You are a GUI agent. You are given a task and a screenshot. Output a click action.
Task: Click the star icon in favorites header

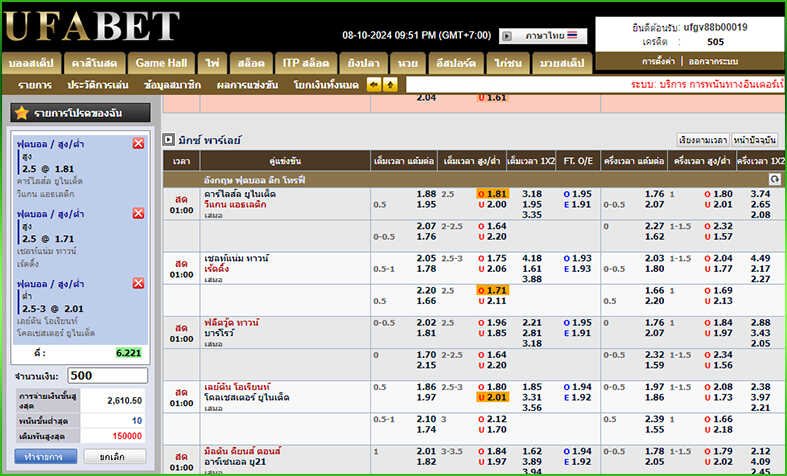21,113
